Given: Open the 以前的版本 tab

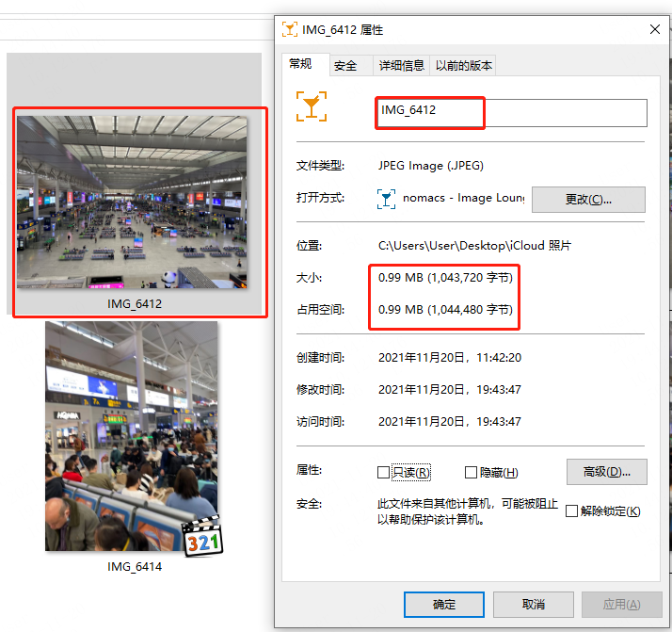Looking at the screenshot, I should tap(463, 66).
